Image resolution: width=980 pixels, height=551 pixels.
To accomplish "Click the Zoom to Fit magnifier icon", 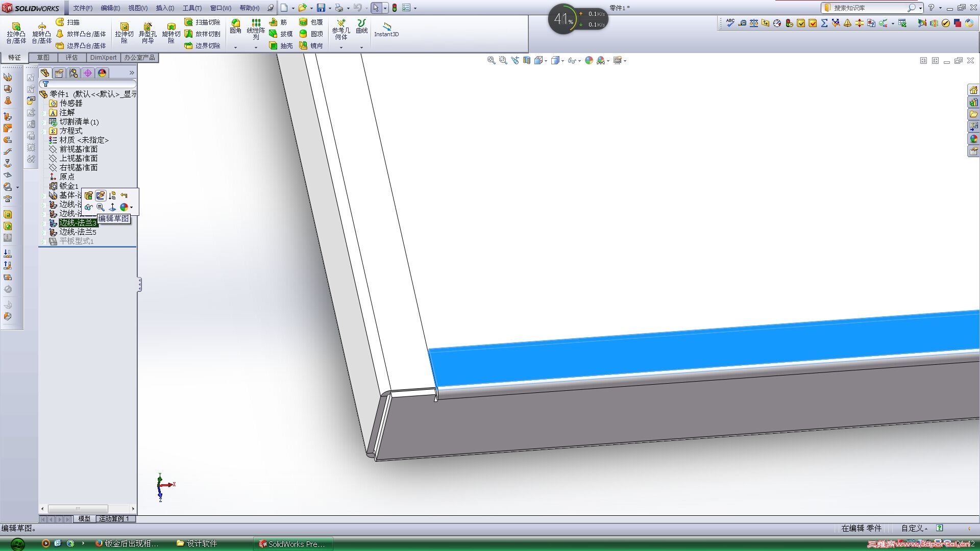I will [x=491, y=60].
